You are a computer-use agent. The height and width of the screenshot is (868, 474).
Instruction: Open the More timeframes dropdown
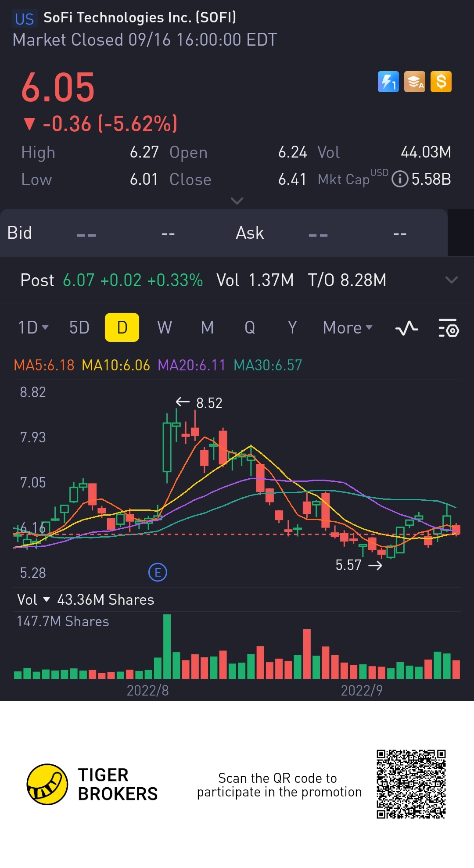tap(348, 327)
